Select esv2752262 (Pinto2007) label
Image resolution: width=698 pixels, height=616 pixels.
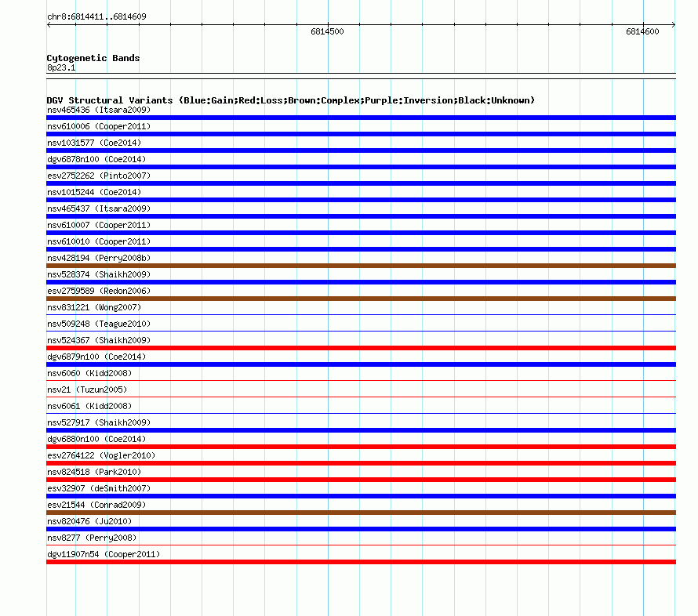[x=99, y=176]
